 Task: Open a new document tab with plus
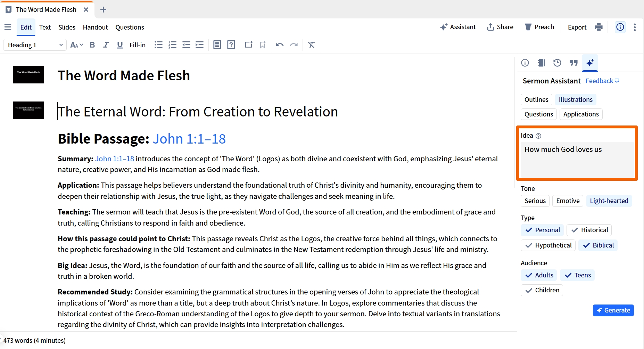103,10
